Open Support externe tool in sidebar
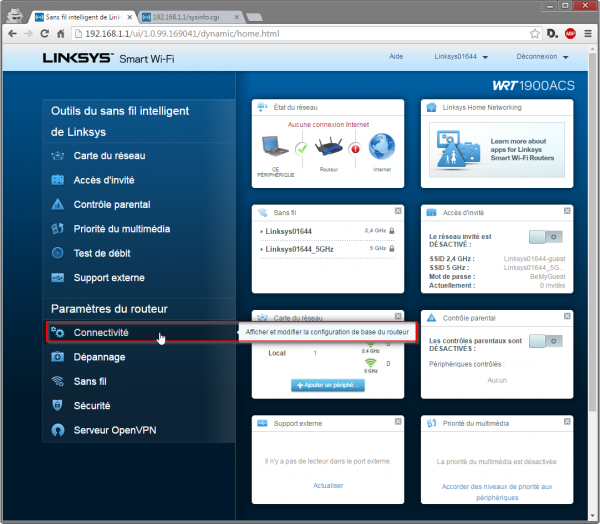 pos(109,278)
